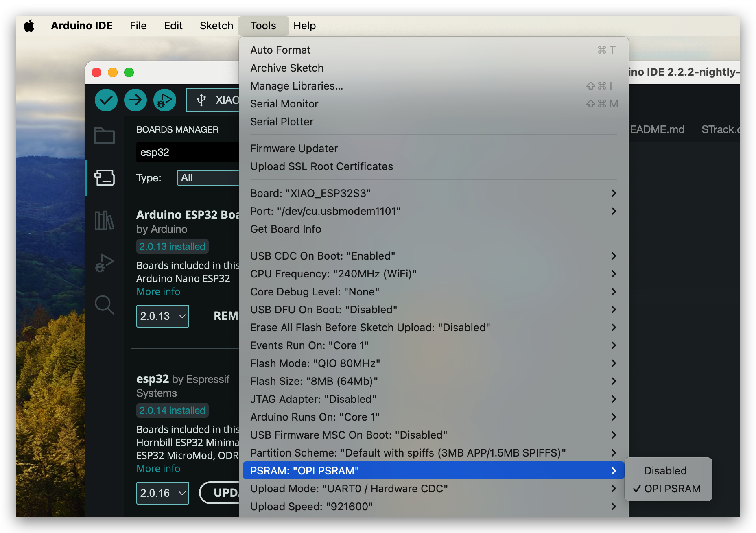Open USB Firmware MSC On Boot submenu
The height and width of the screenshot is (533, 756).
point(433,435)
